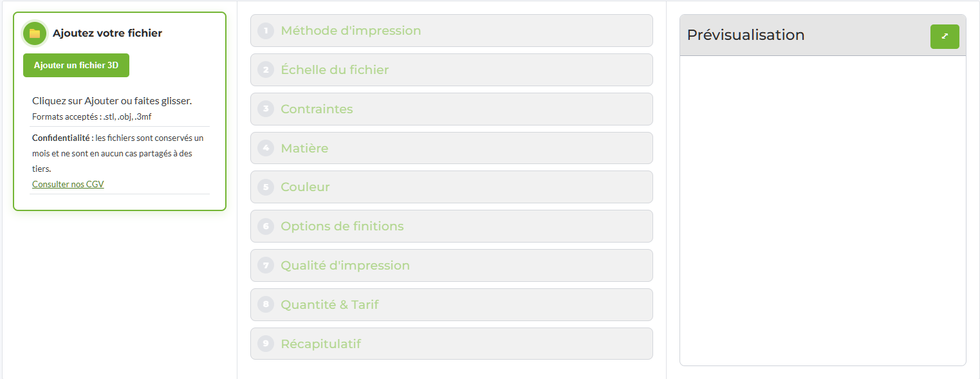Viewport: 980px width, 379px height.
Task: Click the step 1 number badge
Action: 266,31
